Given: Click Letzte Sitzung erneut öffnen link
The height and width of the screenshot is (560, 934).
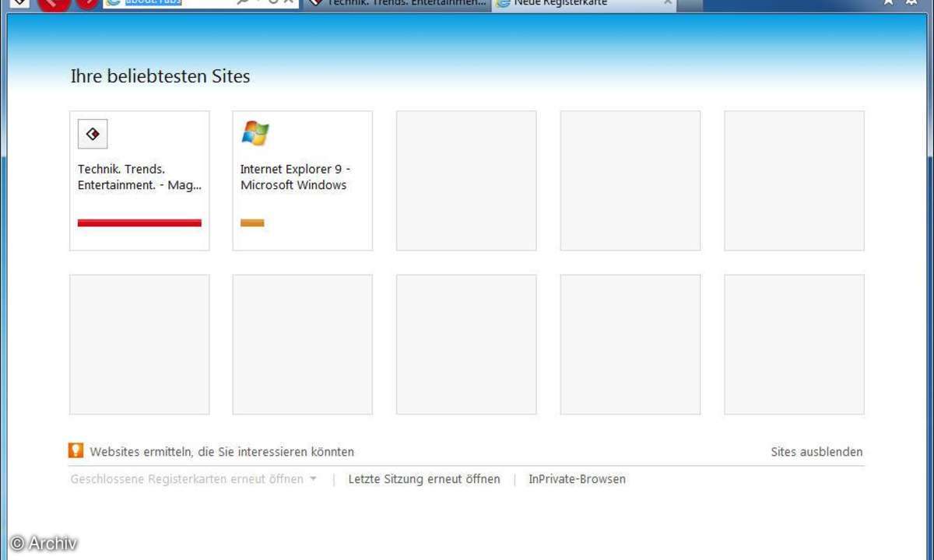Looking at the screenshot, I should (424, 479).
